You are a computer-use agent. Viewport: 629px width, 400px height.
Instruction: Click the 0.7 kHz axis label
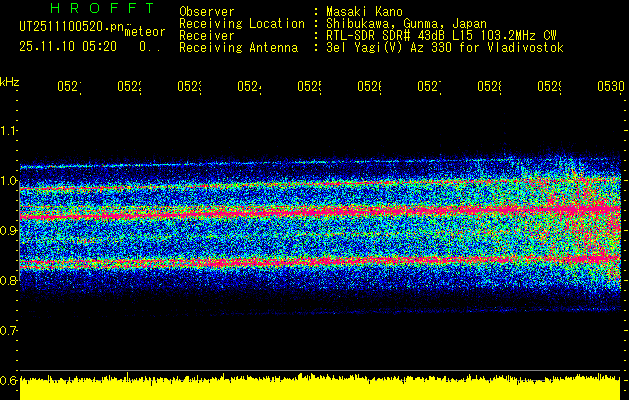click(x=8, y=331)
